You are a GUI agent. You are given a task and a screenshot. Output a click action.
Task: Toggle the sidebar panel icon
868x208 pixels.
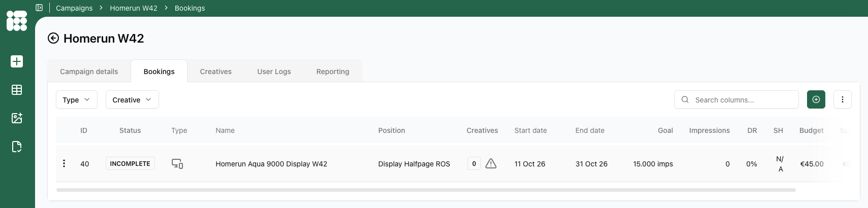pyautogui.click(x=39, y=8)
